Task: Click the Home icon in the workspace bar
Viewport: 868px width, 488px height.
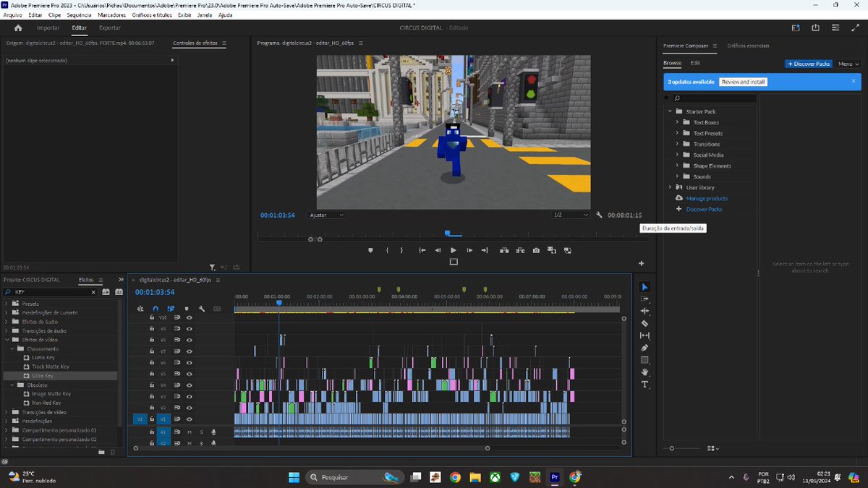Action: tap(18, 27)
